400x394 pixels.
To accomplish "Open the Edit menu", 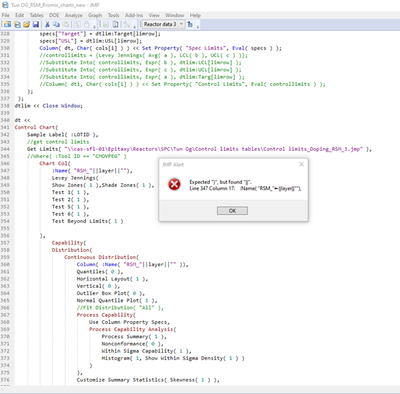I will coord(20,15).
